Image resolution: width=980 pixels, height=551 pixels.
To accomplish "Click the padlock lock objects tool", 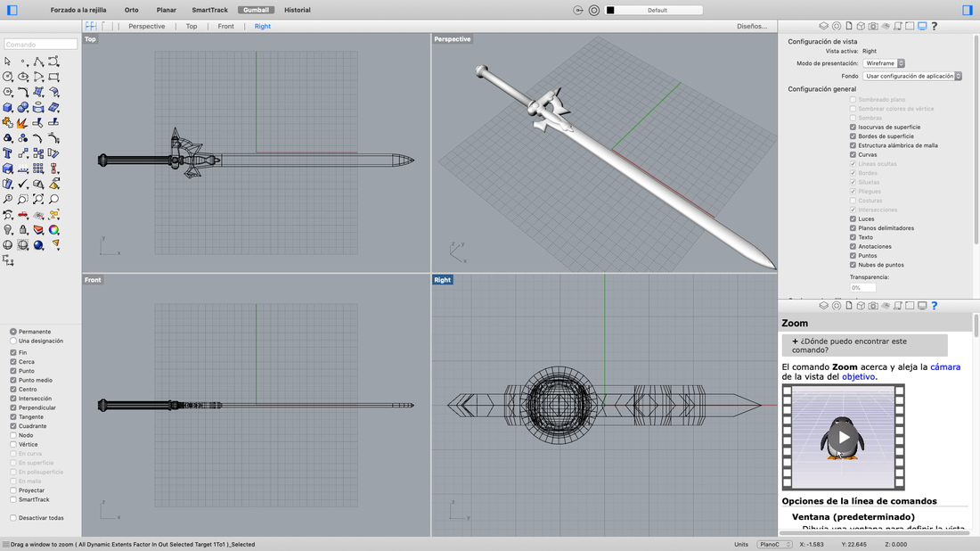I will coord(23,229).
